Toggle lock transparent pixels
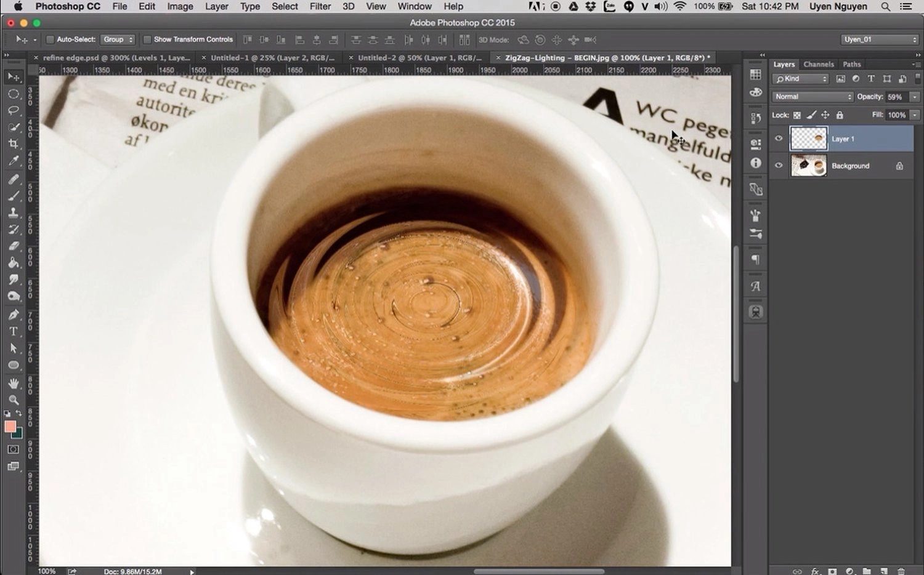The width and height of the screenshot is (924, 575). pos(796,115)
